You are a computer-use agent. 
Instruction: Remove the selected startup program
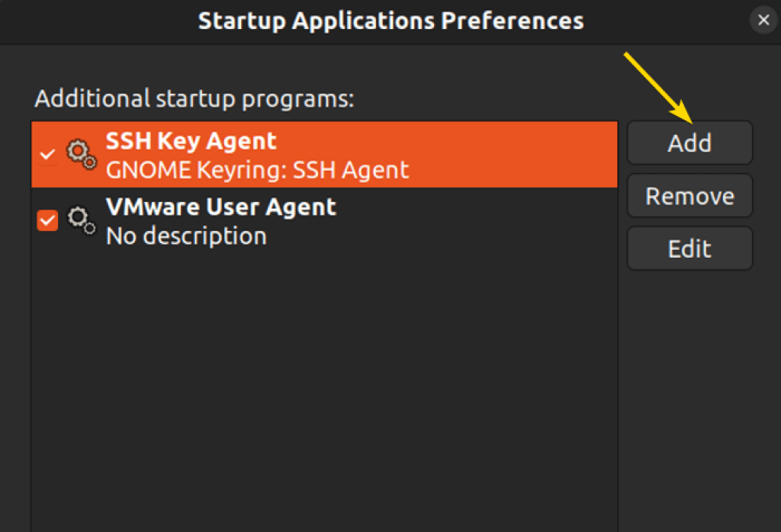click(x=689, y=196)
